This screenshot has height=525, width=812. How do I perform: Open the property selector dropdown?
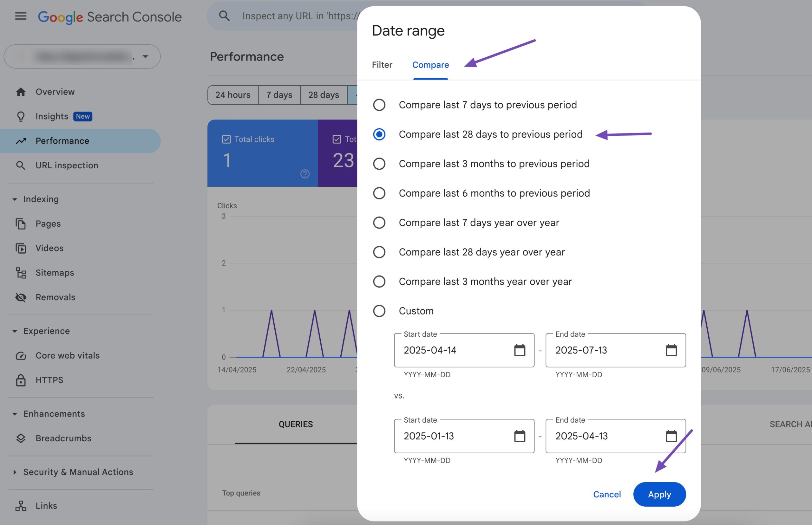146,56
